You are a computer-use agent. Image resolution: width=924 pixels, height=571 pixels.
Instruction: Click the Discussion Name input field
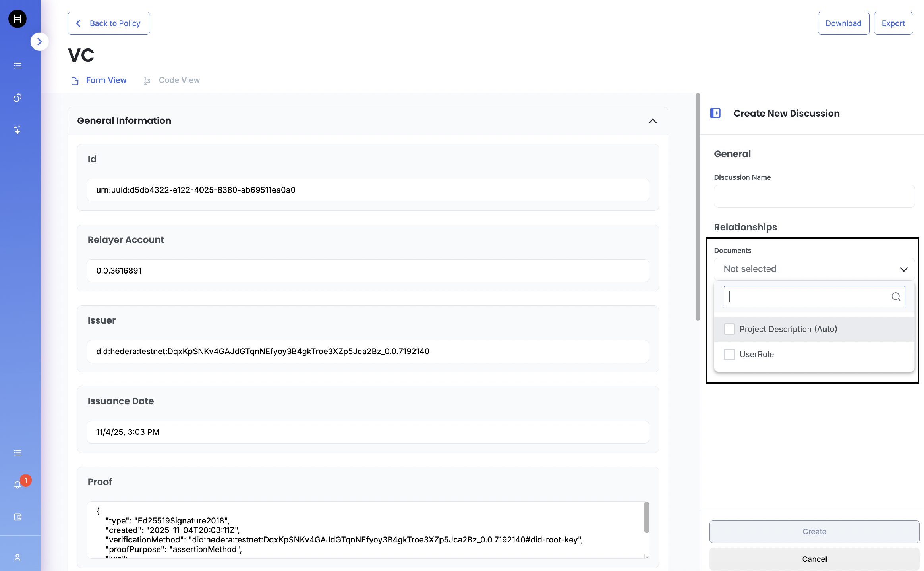[814, 196]
